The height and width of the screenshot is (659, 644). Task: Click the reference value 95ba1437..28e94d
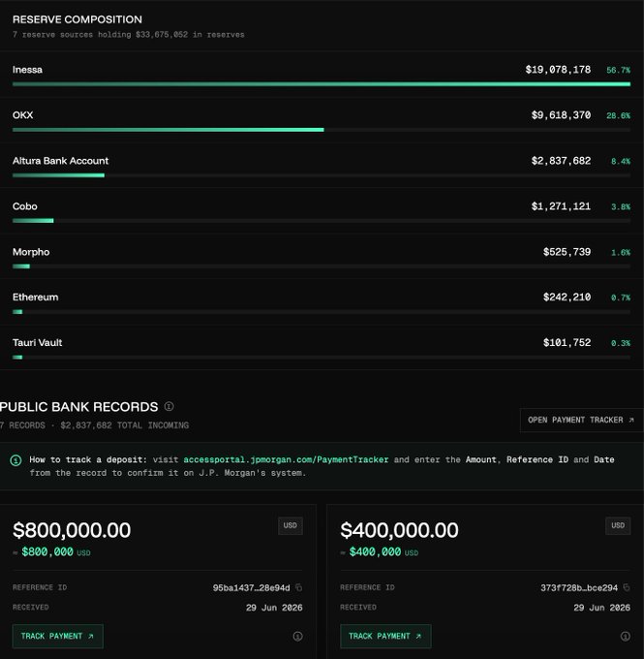click(x=251, y=588)
